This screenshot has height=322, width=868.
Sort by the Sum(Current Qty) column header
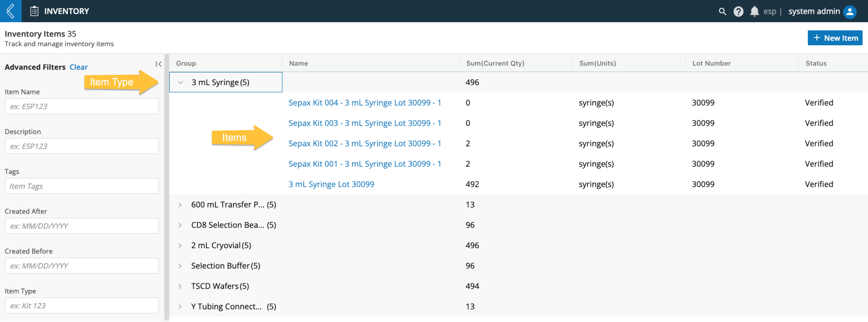pyautogui.click(x=495, y=63)
